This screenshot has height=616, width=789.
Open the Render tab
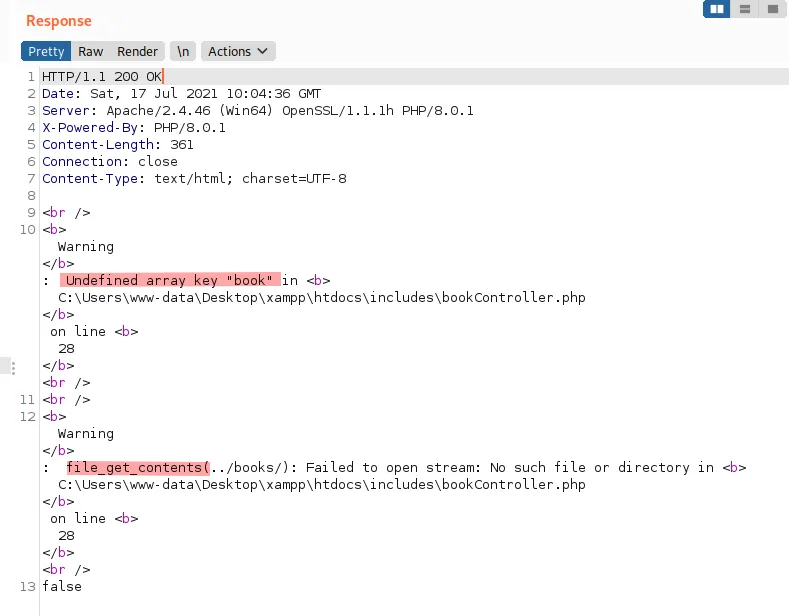tap(137, 51)
